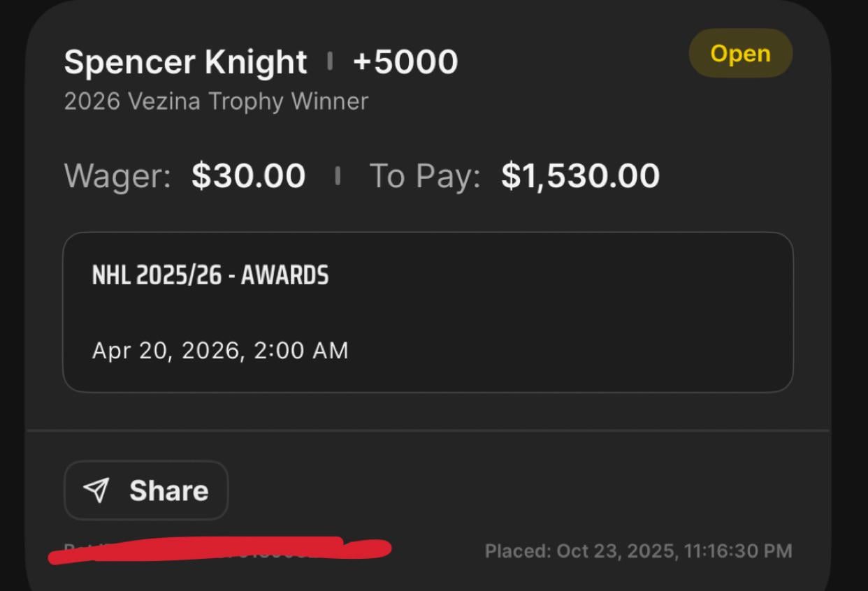
Task: Select the NHL 2025/26 - AWARDS tab
Action: coord(210,275)
